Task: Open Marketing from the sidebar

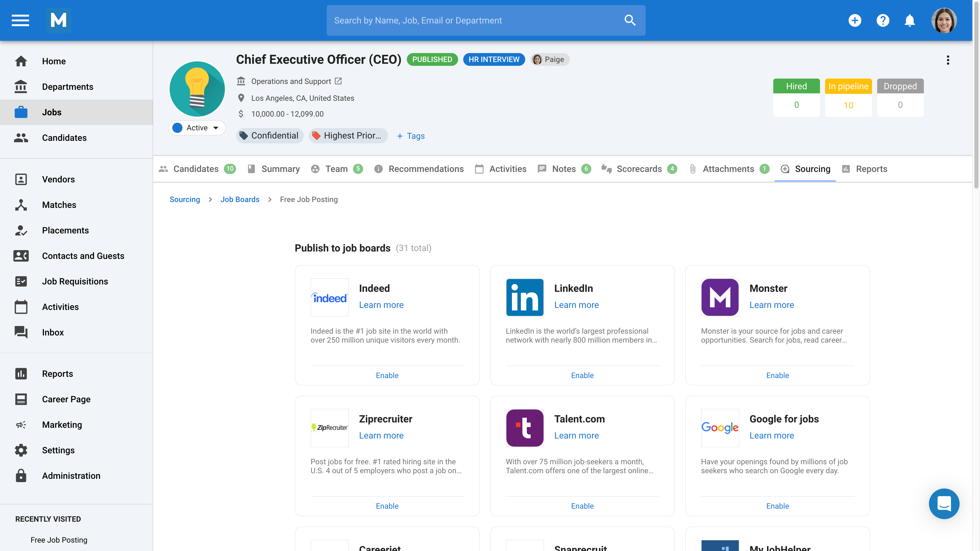Action: click(62, 425)
